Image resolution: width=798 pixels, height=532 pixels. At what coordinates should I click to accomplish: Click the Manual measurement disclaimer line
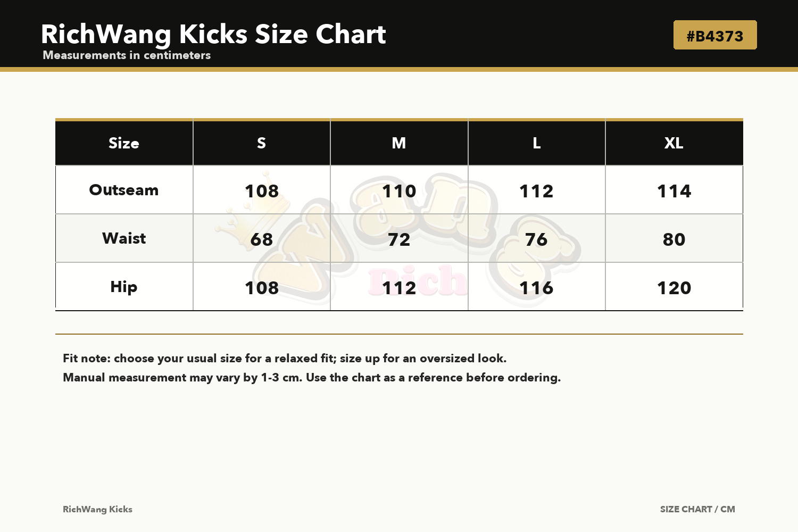click(312, 378)
